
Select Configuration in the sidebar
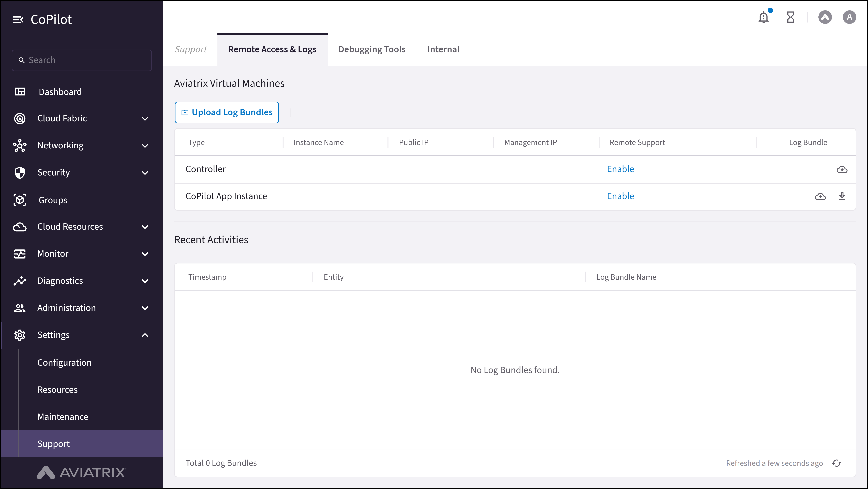64,362
